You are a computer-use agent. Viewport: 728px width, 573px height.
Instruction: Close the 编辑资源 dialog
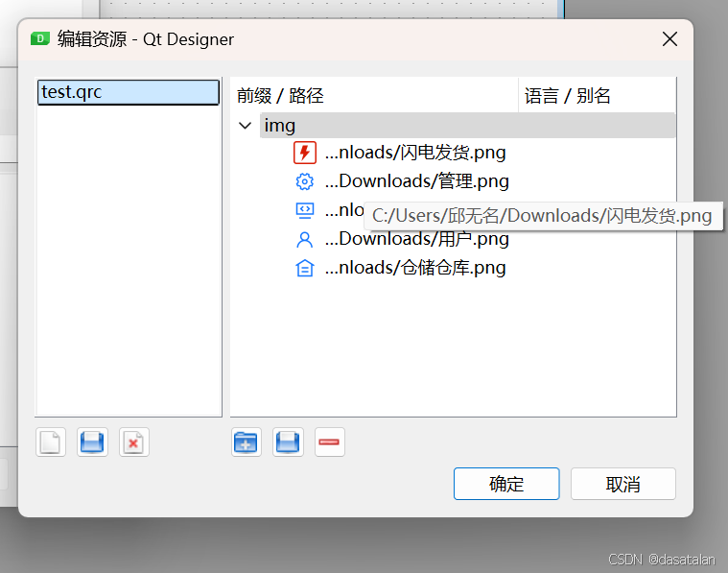coord(669,39)
